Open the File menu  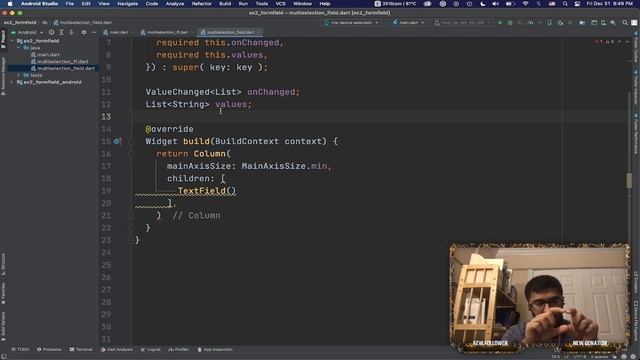tap(70, 4)
